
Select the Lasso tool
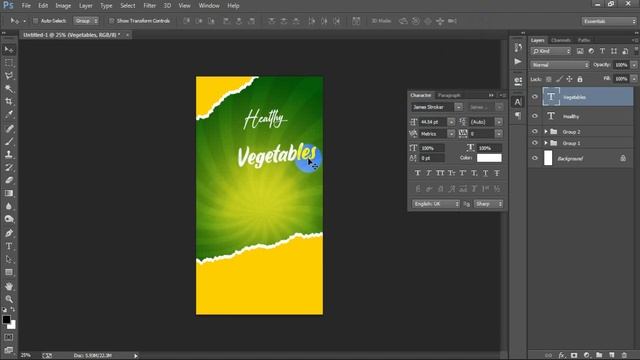click(9, 76)
